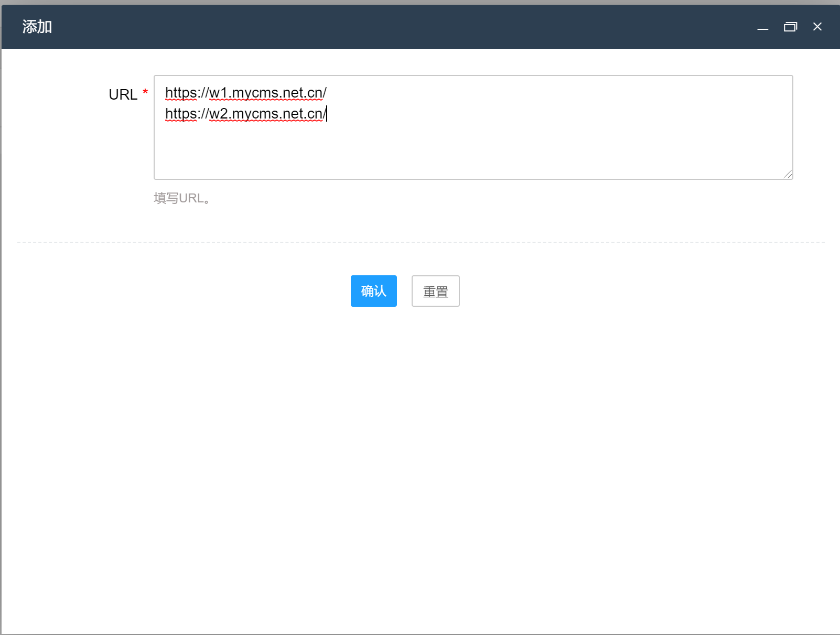This screenshot has height=635, width=840.
Task: Click the resize handle of the URL textarea
Action: click(x=788, y=174)
